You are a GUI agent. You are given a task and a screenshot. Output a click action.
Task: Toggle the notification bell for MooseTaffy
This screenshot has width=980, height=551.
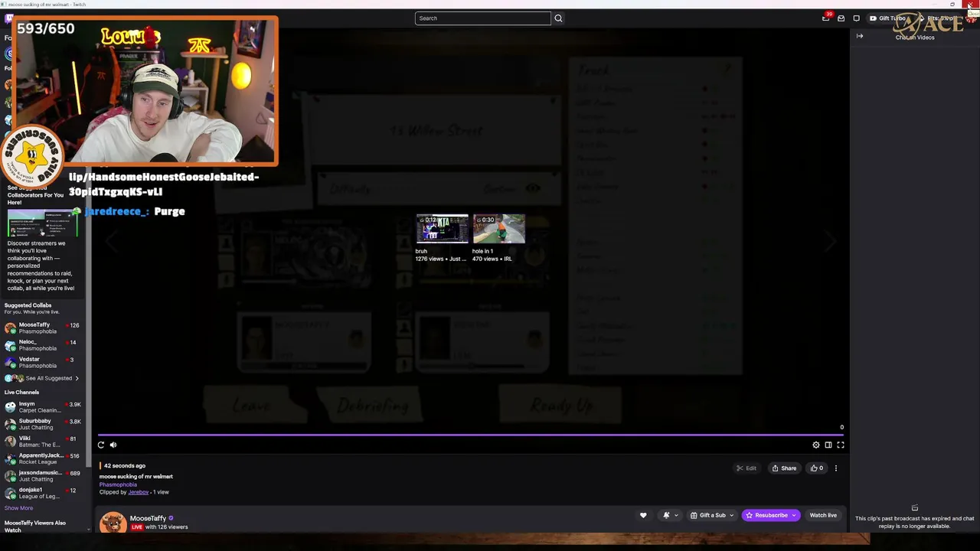(666, 515)
